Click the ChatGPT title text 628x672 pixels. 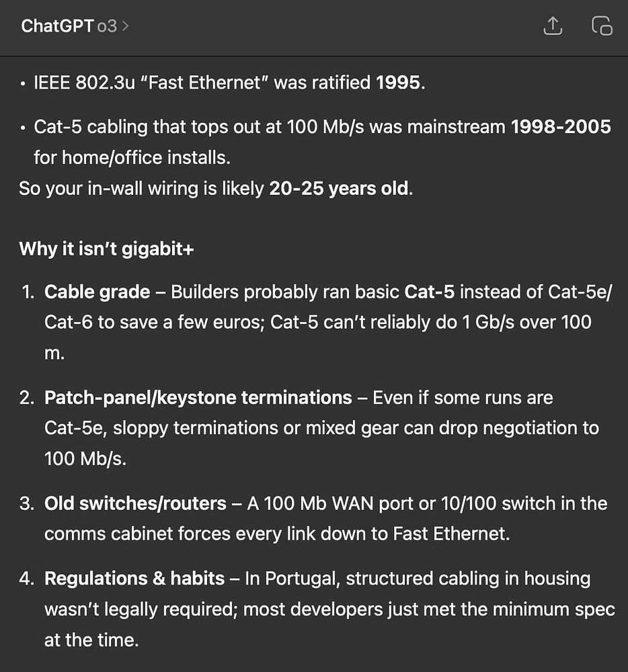57,26
